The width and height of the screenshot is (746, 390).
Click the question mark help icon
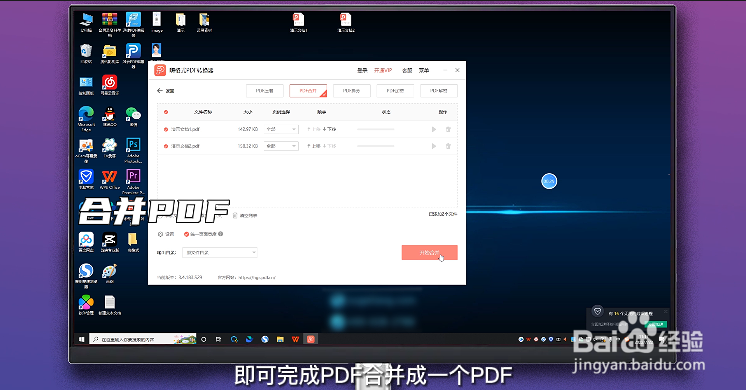pyautogui.click(x=221, y=234)
